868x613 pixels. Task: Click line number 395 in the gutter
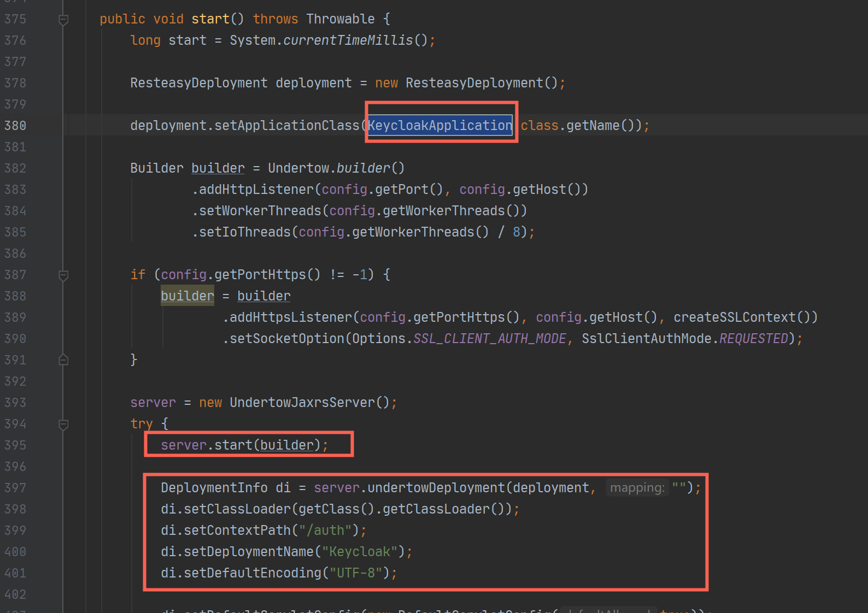point(15,445)
